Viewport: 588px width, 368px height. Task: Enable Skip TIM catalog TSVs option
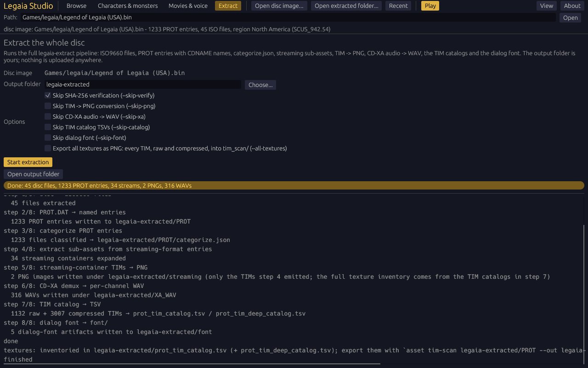(x=48, y=127)
